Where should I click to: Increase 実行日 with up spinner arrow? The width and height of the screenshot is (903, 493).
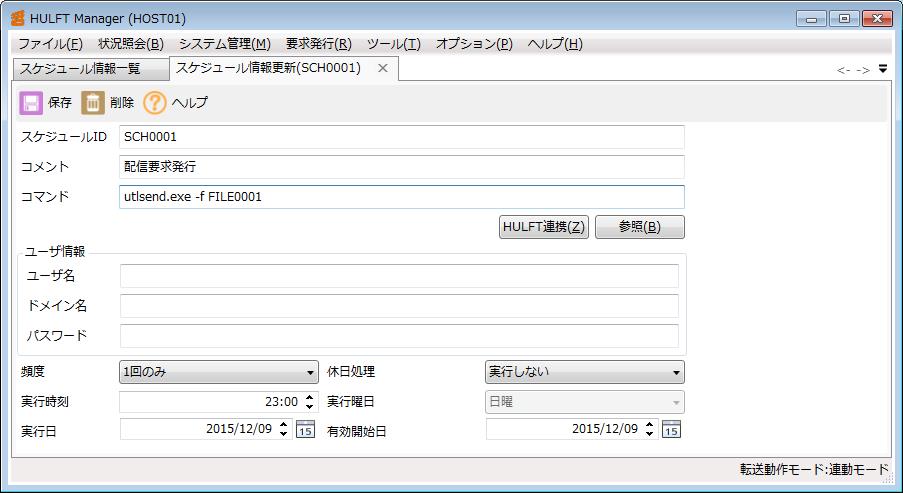tap(283, 424)
